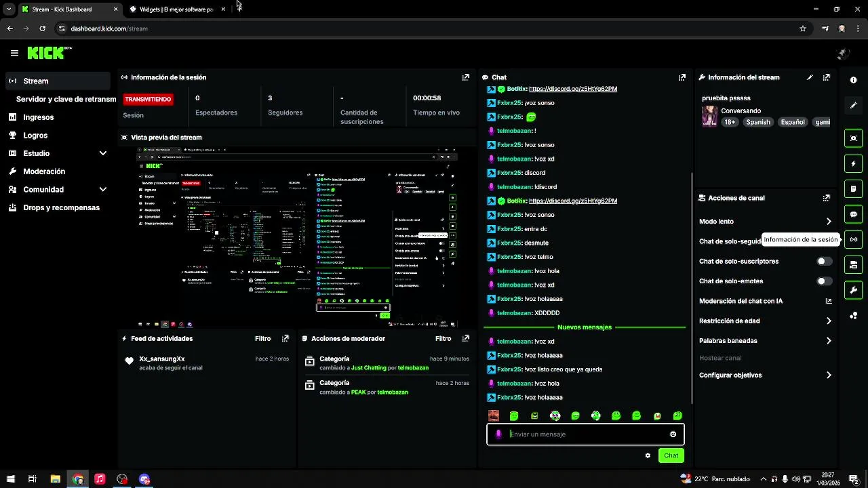Screen dimensions: 868x488
Task: Jump to Nuevos mensajes divider label
Action: point(585,327)
